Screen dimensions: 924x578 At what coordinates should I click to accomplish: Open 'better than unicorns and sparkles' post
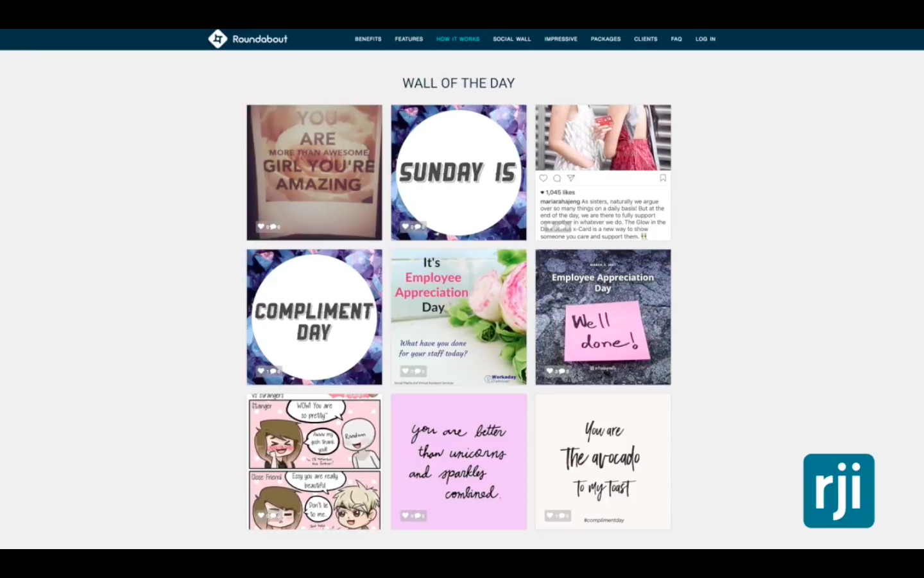[x=459, y=462]
